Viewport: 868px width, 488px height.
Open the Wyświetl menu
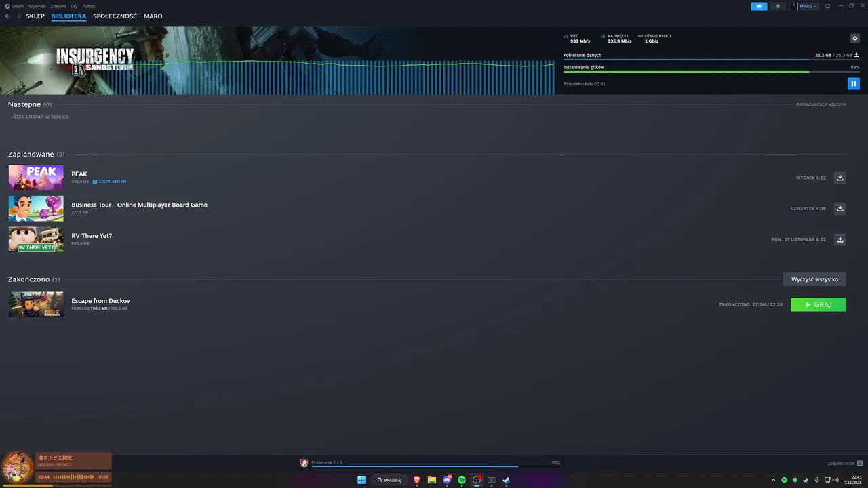[37, 6]
